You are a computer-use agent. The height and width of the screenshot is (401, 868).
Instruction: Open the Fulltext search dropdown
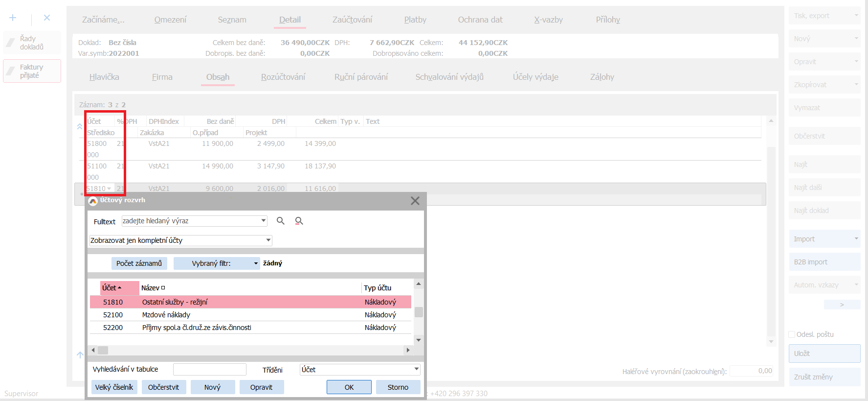(x=264, y=221)
